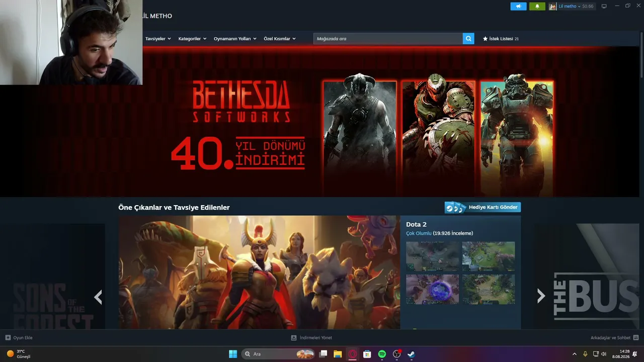Click the İndirmeleri Yönet download icon
Screen dimensions: 644x362
click(294, 338)
